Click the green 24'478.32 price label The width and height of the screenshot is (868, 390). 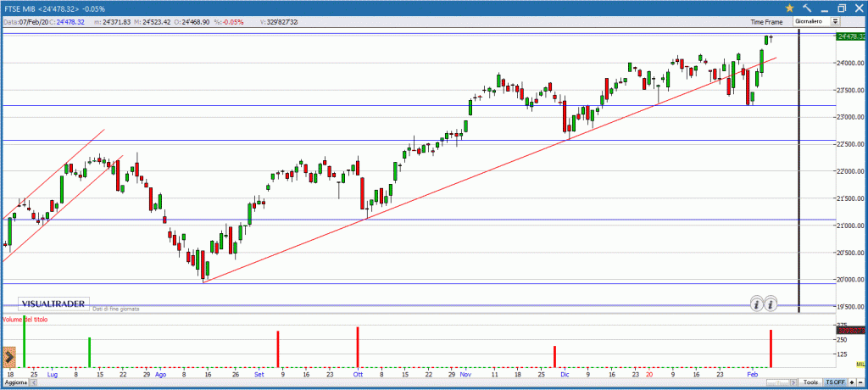pos(851,36)
